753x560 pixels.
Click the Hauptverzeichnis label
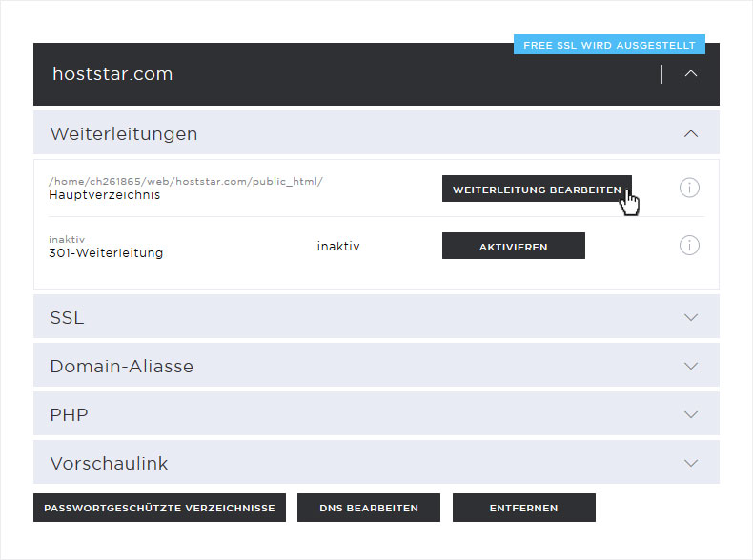coord(104,195)
